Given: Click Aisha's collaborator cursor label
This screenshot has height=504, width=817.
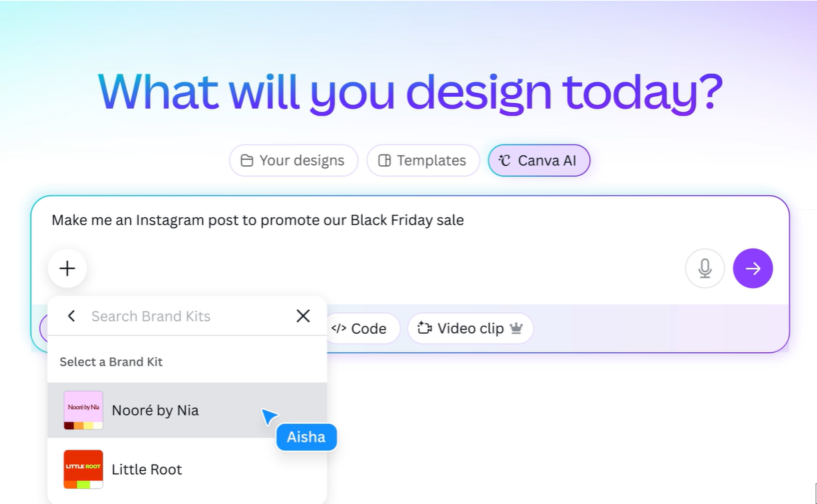Looking at the screenshot, I should click(306, 437).
